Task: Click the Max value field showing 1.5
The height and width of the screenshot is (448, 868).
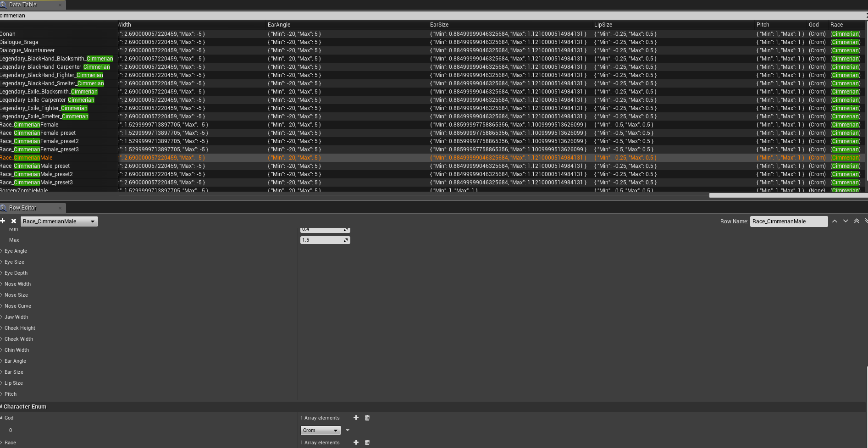Action: [325, 240]
